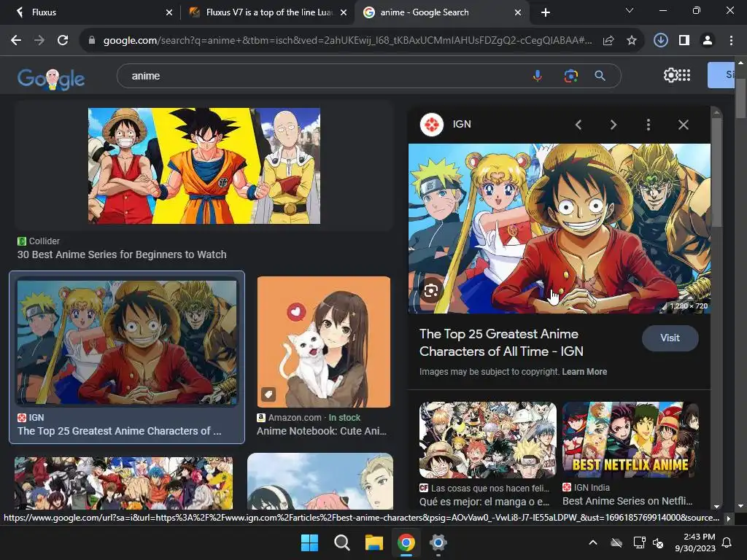This screenshot has width=747, height=560.
Task: Click the IGN logo in preview header
Action: [432, 125]
